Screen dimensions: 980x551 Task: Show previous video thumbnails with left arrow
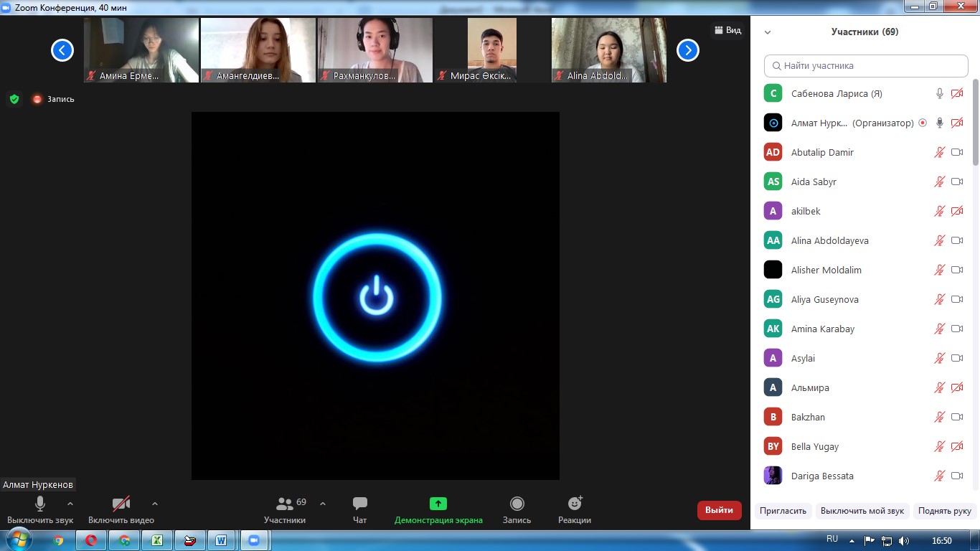tap(62, 50)
